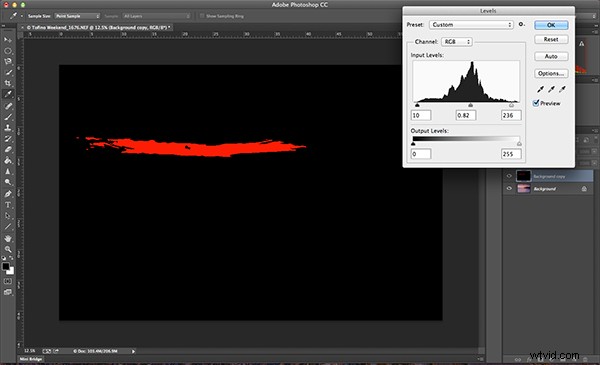The height and width of the screenshot is (365, 600).
Task: Select the Elliptical Marquee tool
Action: coord(8,51)
